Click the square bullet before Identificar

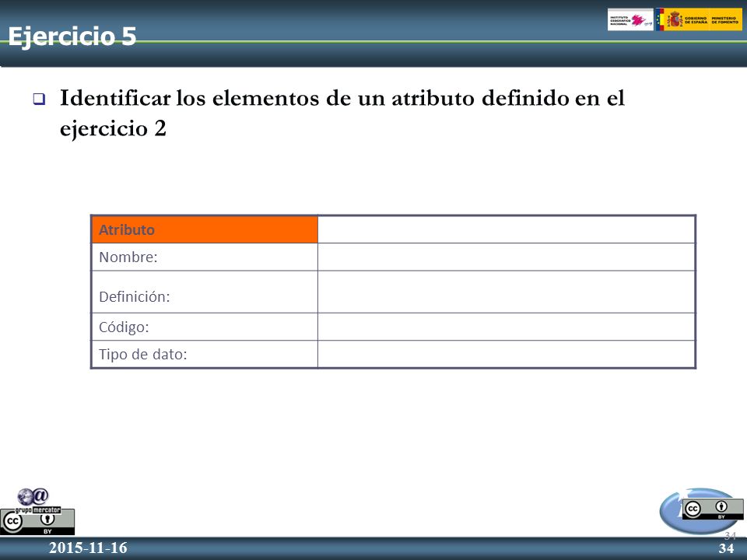tap(39, 99)
